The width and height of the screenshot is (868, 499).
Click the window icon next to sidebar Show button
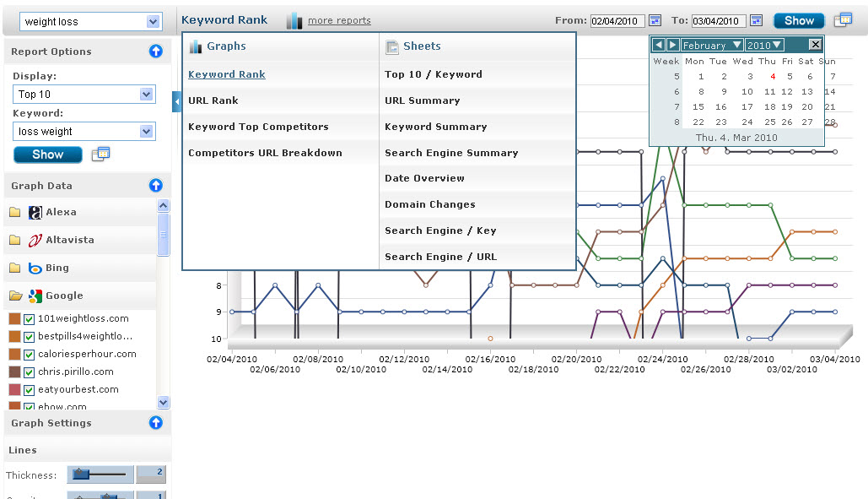[x=100, y=154]
